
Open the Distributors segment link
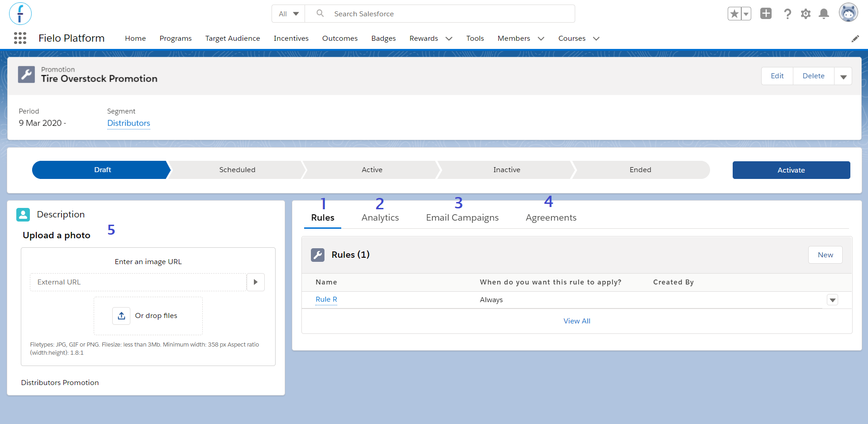pyautogui.click(x=129, y=123)
